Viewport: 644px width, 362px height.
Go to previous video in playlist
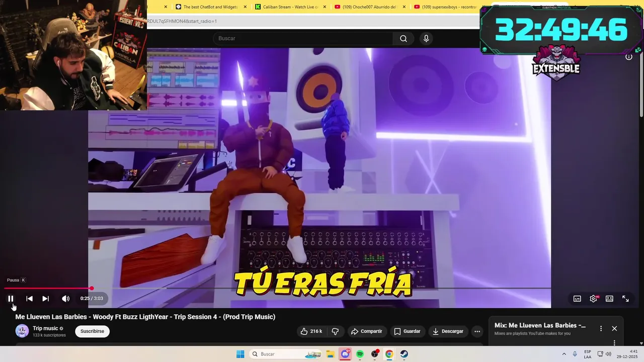point(29,299)
